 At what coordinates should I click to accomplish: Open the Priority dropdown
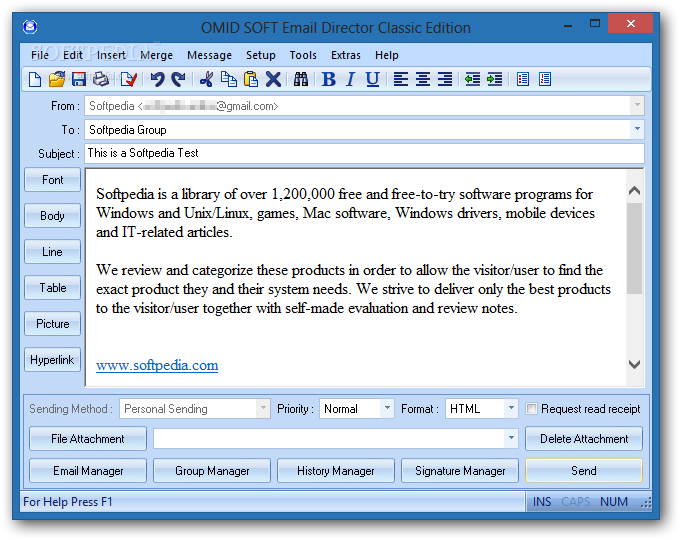(387, 409)
